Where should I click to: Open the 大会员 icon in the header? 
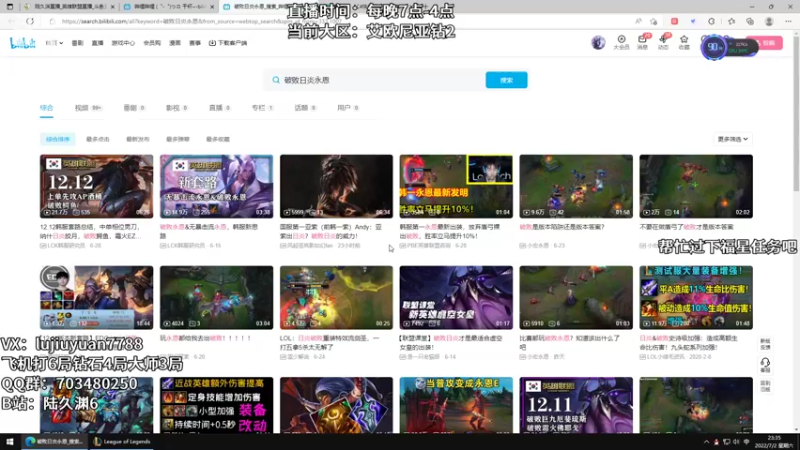[621, 43]
